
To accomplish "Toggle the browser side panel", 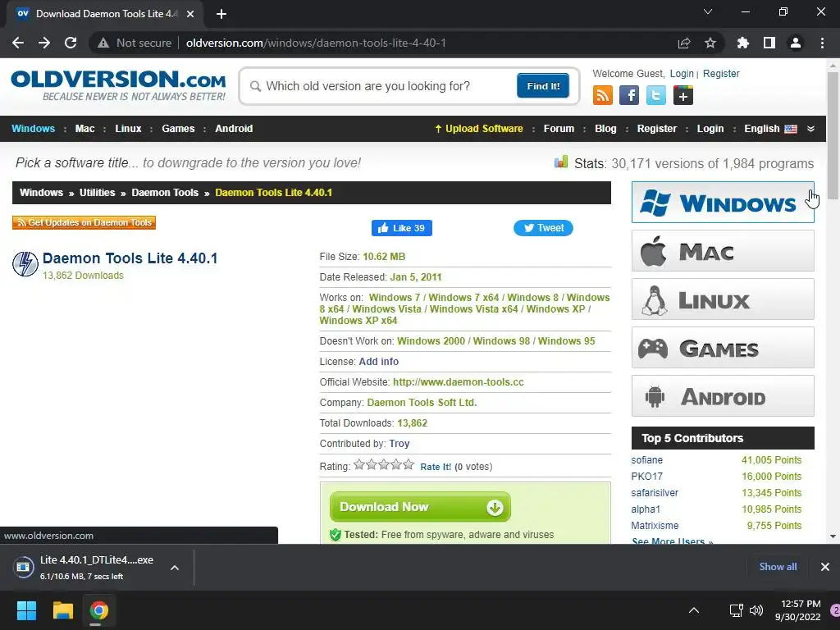I will coord(769,43).
